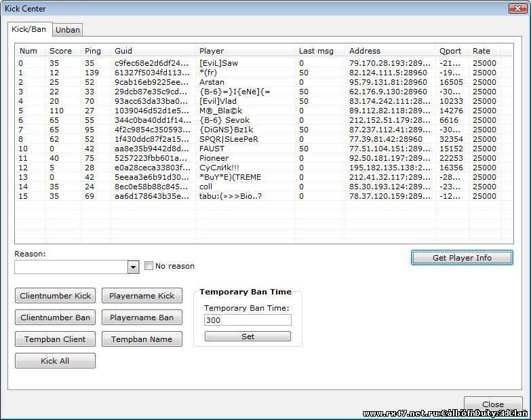The width and height of the screenshot is (531, 420).
Task: Enable the No reason checkbox
Action: click(149, 266)
